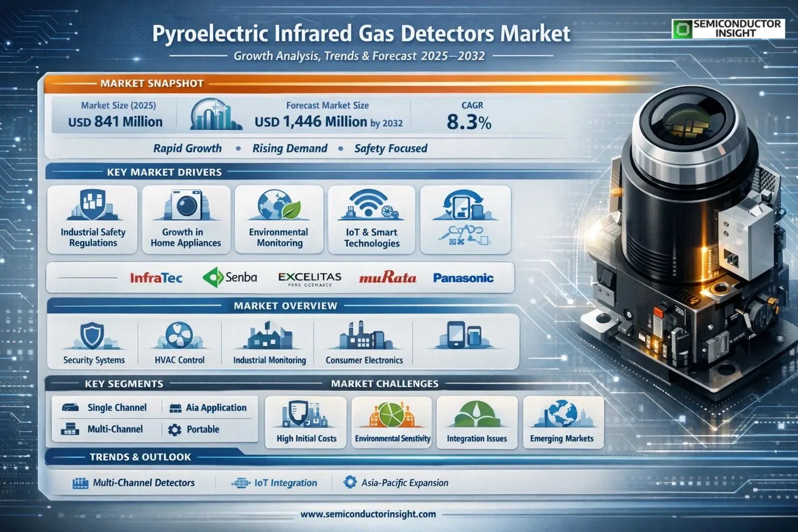Click the Rising Demand text
The height and width of the screenshot is (532, 798).
click(290, 149)
